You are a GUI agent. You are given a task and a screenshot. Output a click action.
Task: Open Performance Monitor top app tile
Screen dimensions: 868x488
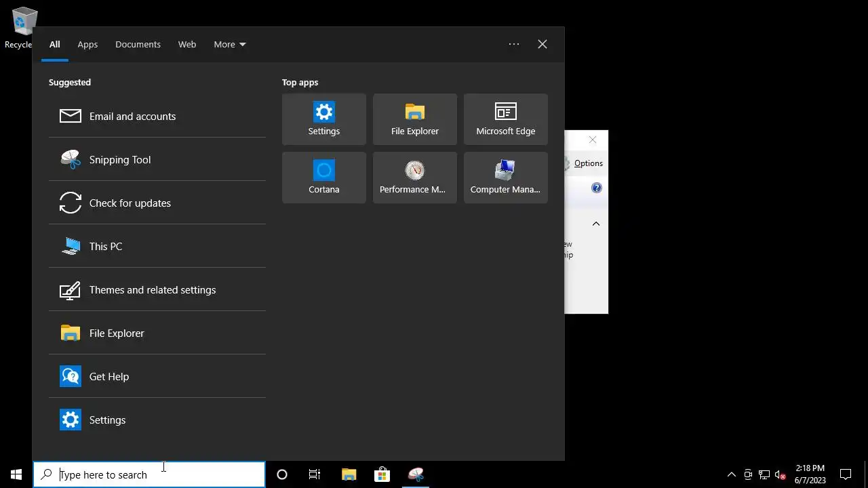tap(415, 178)
